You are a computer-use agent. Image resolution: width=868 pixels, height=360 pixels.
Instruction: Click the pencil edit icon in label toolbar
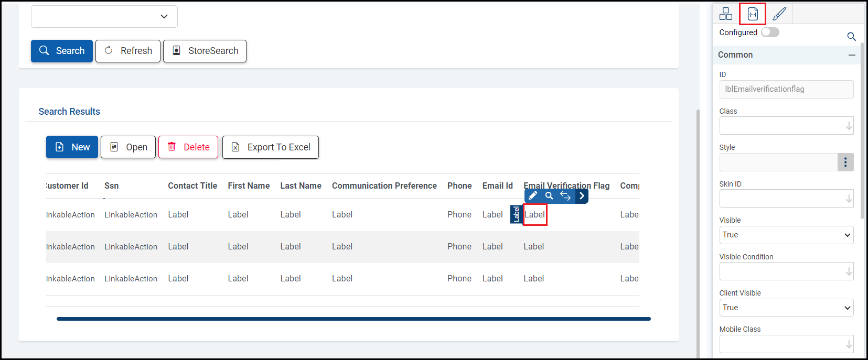pyautogui.click(x=533, y=196)
